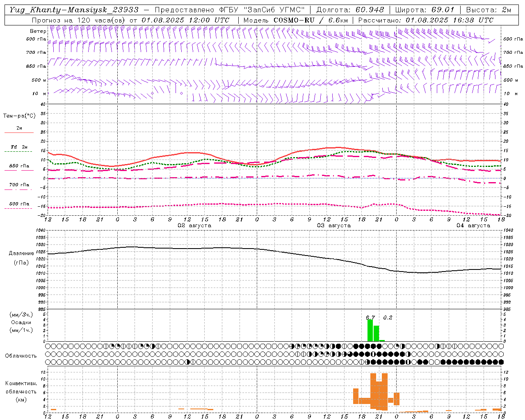Click the station title Yug_Khanty-Mansiysk_23933
This screenshot has width=525, height=420.
[x=74, y=10]
